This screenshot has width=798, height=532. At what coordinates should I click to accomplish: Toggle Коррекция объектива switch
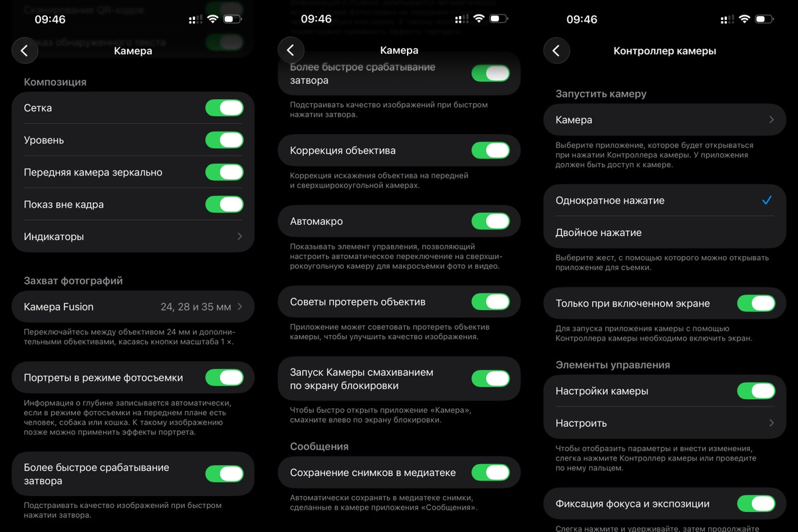(490, 150)
